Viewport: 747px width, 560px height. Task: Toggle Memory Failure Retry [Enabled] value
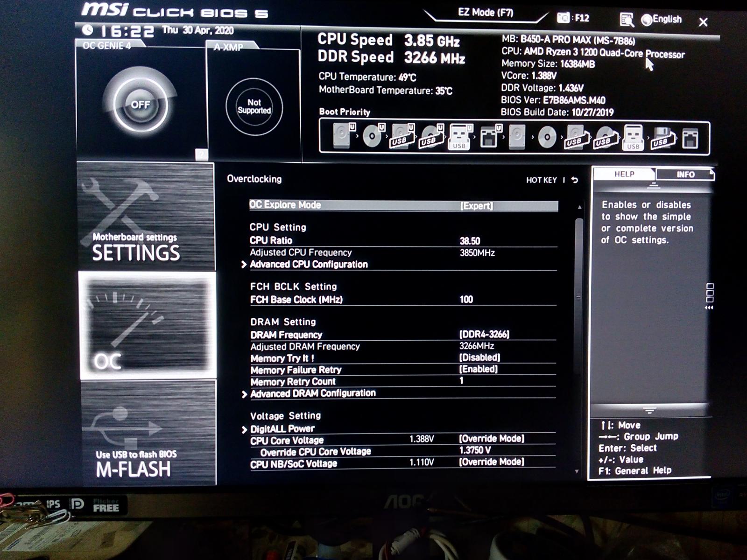click(479, 369)
